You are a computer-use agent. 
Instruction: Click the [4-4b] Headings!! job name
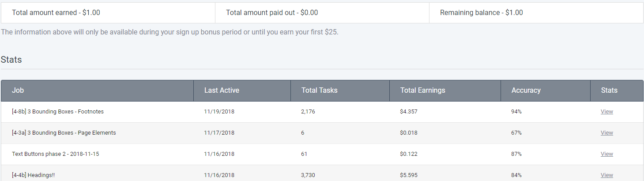click(34, 175)
